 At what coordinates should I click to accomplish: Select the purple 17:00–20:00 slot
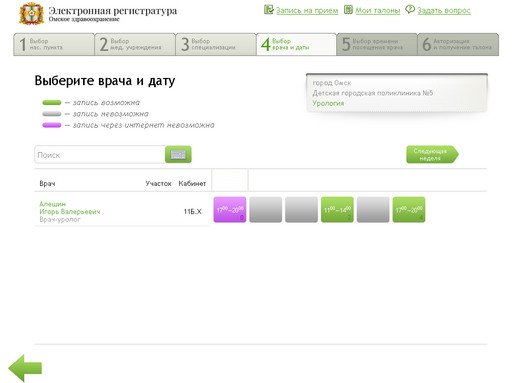[x=230, y=210]
